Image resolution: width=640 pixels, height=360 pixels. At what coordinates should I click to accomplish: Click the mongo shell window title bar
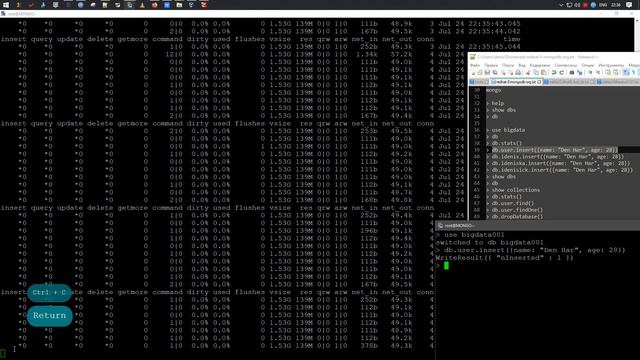pyautogui.click(x=538, y=225)
